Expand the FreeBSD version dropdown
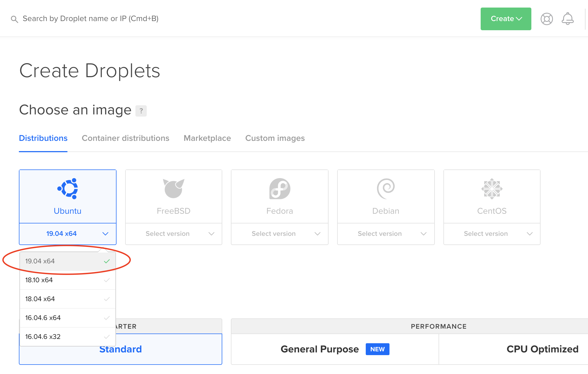Screen dimensions: 588x374 [173, 233]
